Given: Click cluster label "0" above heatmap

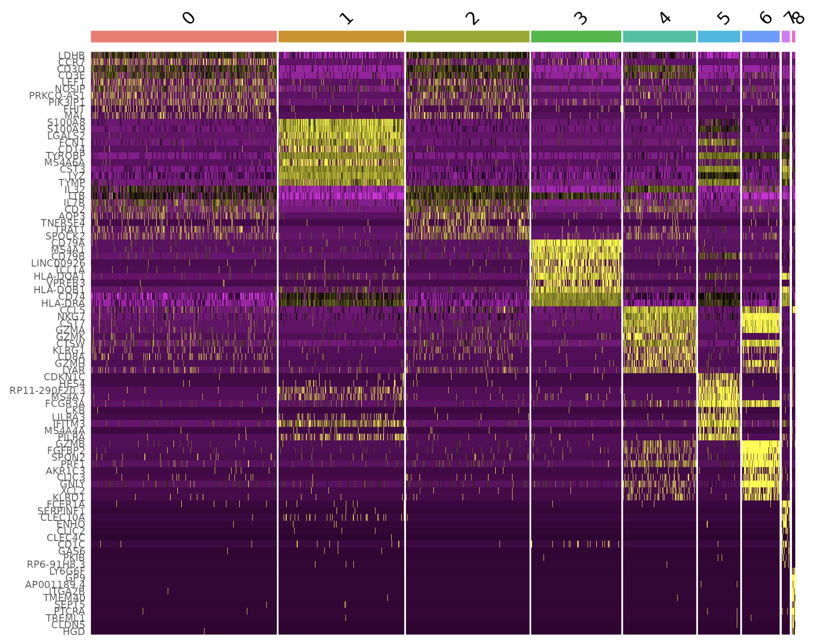Looking at the screenshot, I should [x=189, y=18].
